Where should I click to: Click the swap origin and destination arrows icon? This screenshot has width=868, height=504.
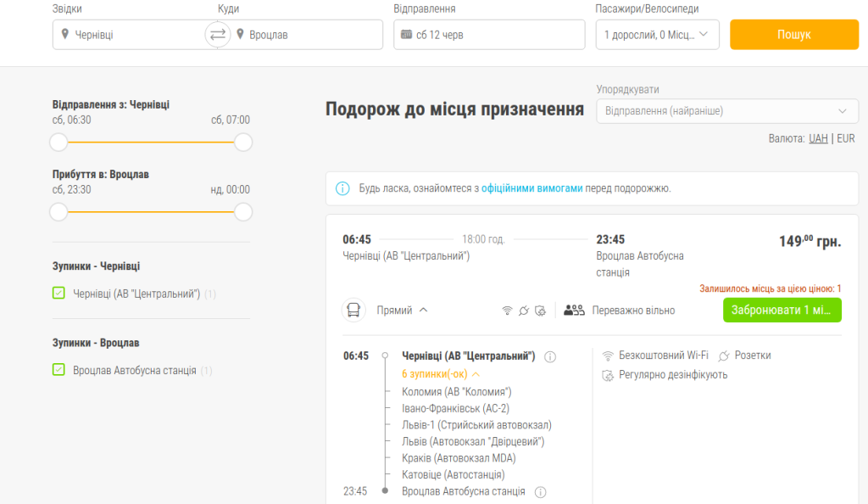tap(218, 35)
